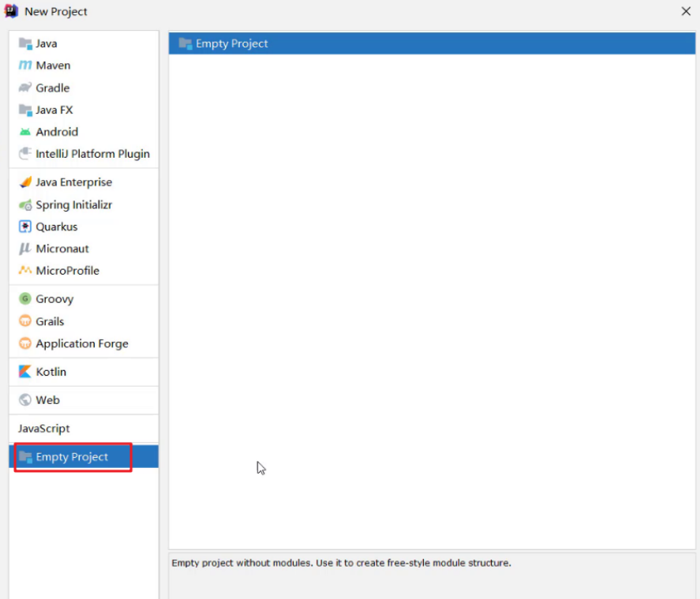Click the Spring Initializr icon
This screenshot has height=599, width=700.
click(25, 205)
